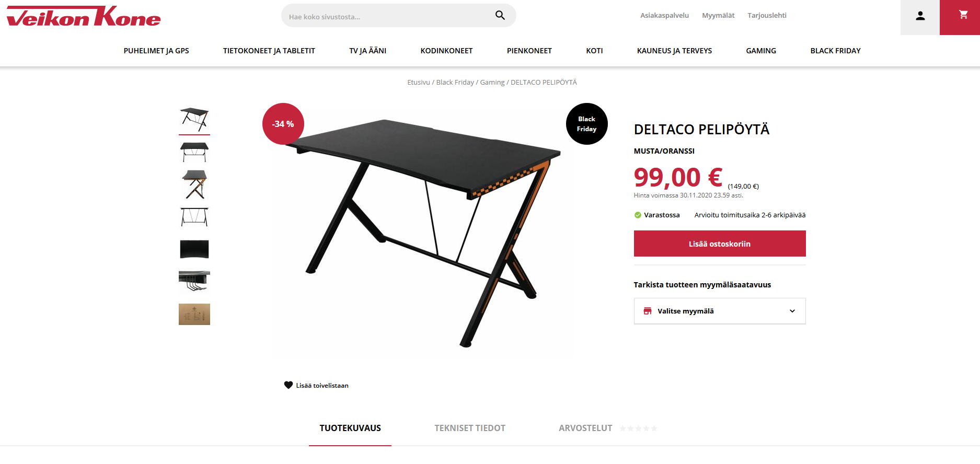Switch to the Tekniset tiedot tab
This screenshot has height=464, width=980.
pyautogui.click(x=470, y=428)
